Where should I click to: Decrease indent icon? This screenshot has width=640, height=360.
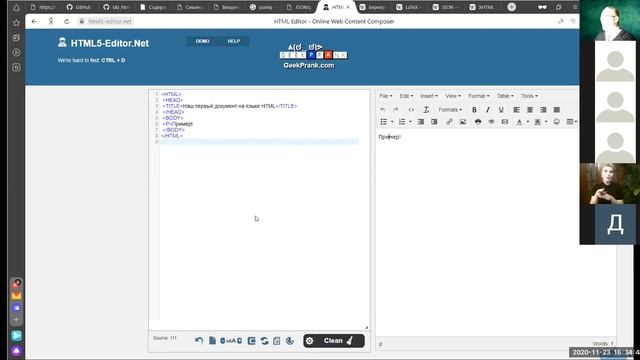click(x=421, y=122)
